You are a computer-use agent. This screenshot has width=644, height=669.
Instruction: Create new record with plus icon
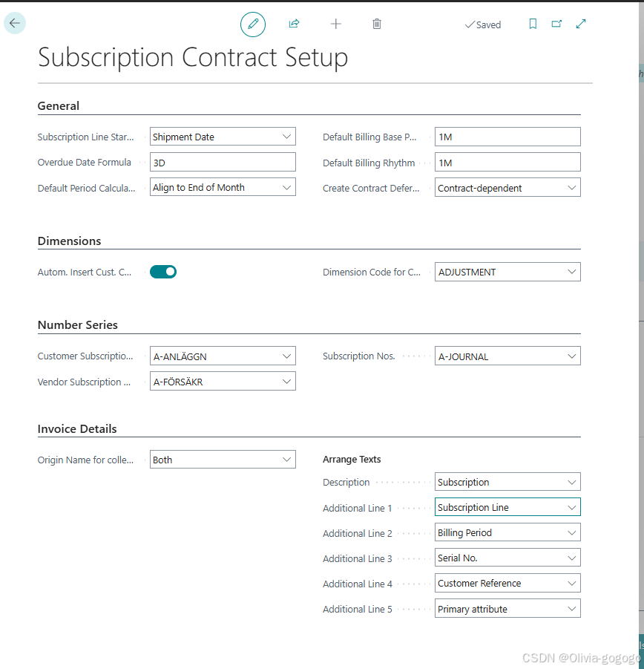[x=335, y=24]
